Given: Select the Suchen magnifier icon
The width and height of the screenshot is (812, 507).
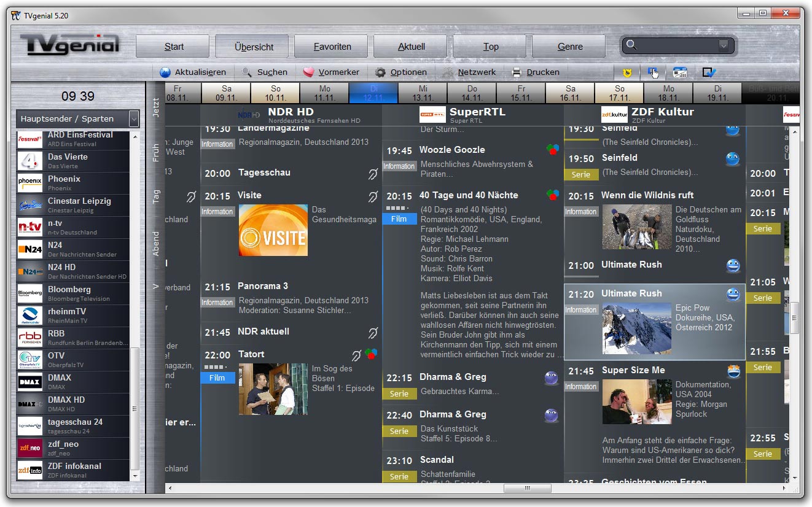Looking at the screenshot, I should [x=246, y=72].
